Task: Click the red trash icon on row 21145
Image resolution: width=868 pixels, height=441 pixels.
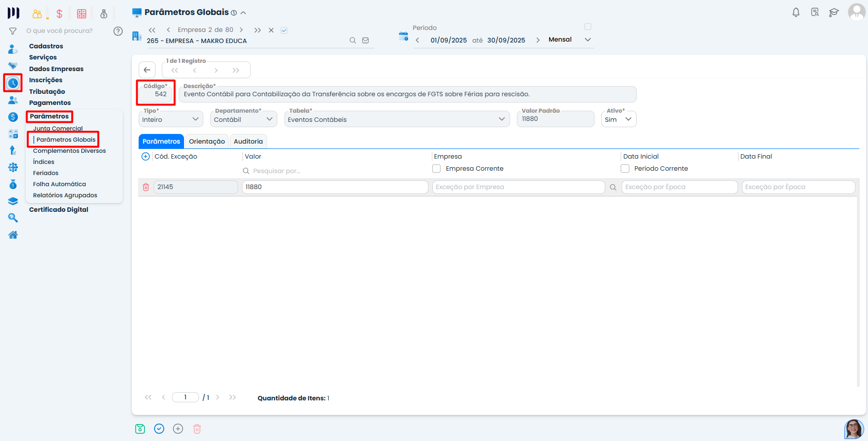Action: 146,187
